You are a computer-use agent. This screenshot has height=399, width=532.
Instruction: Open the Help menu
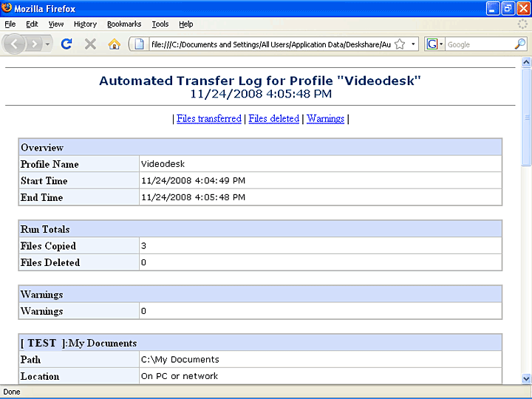pos(186,24)
